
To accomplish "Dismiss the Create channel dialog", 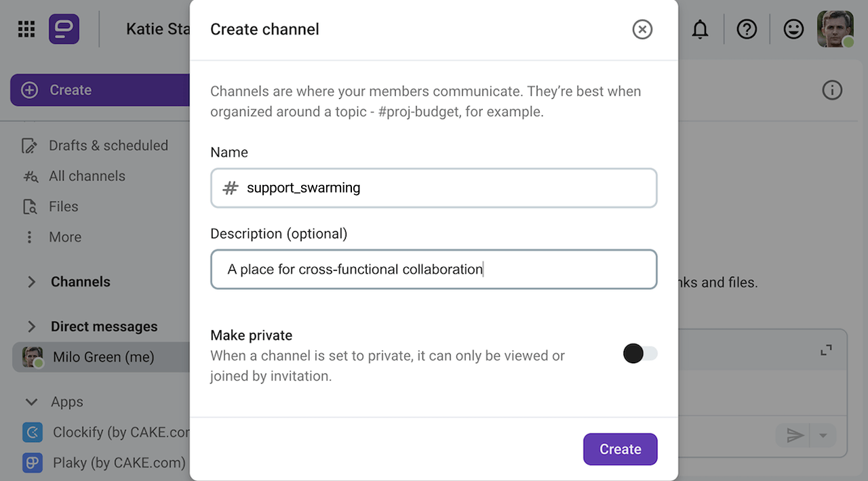I will 642,29.
